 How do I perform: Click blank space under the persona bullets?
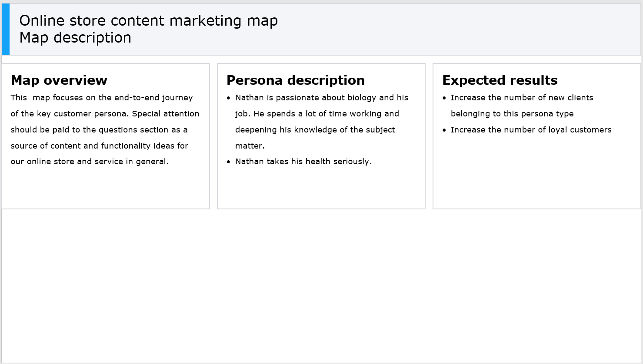(321, 188)
